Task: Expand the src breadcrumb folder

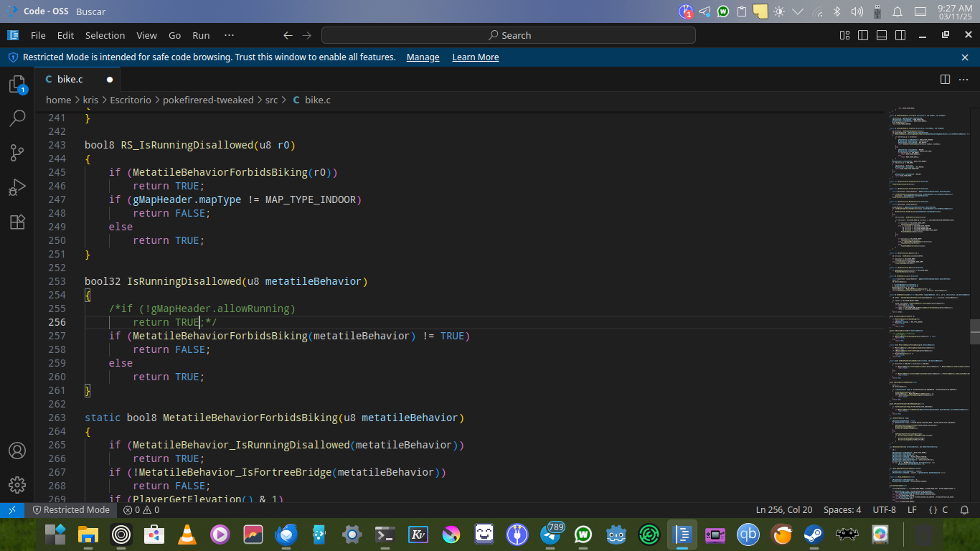Action: 271,100
